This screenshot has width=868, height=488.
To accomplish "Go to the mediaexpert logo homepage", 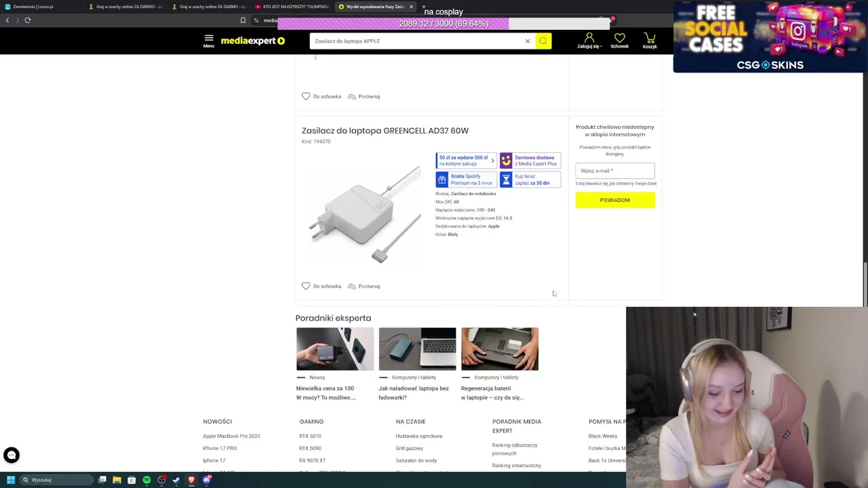I will pyautogui.click(x=252, y=41).
